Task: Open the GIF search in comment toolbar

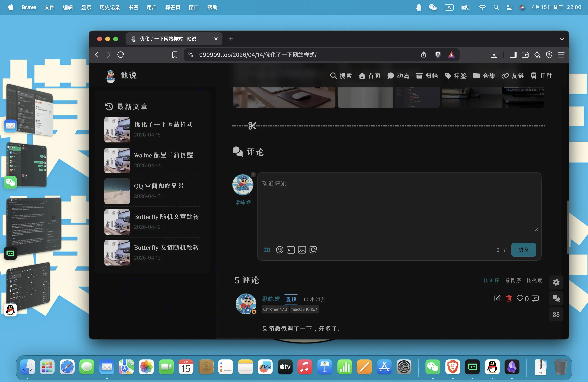Action: (291, 250)
